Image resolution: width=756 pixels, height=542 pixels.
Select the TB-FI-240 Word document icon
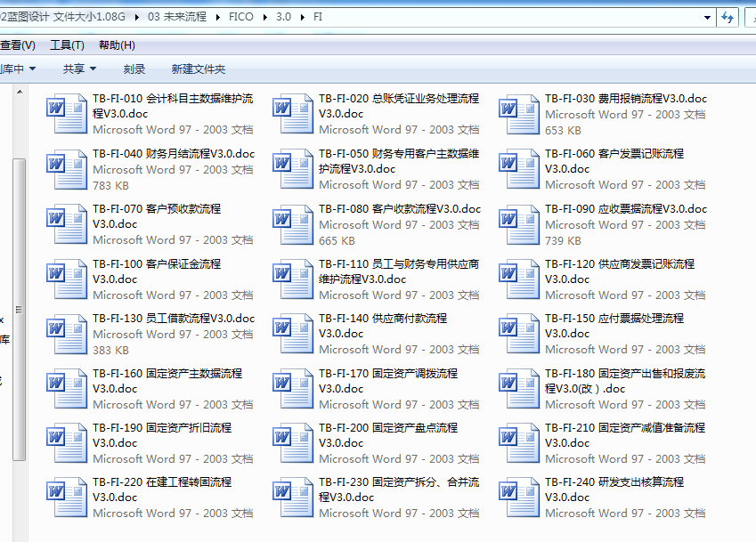(519, 498)
